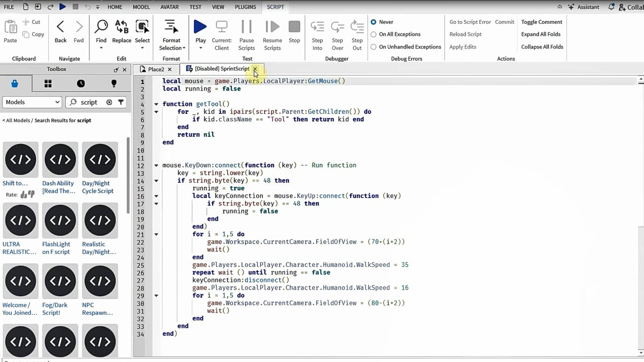Screen dimensions: 644x362
Task: Open the Toolbox Recent clock tab
Action: coord(81,83)
